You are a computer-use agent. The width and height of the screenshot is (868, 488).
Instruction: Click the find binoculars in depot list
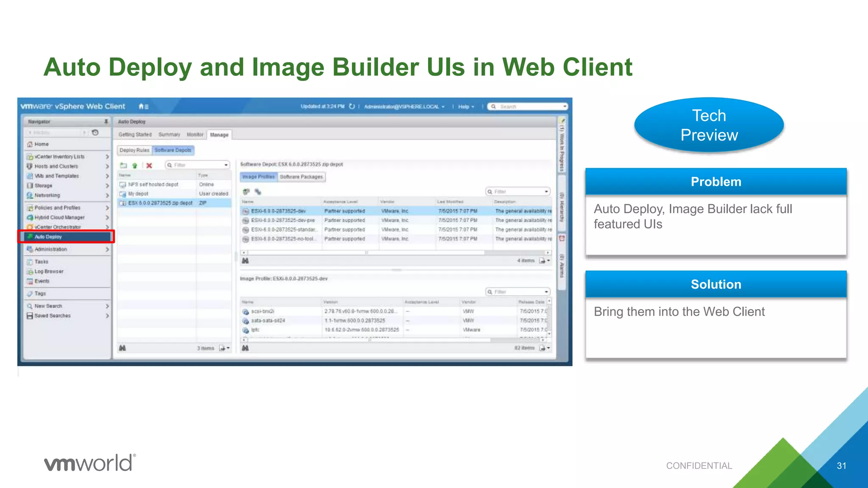pos(122,348)
